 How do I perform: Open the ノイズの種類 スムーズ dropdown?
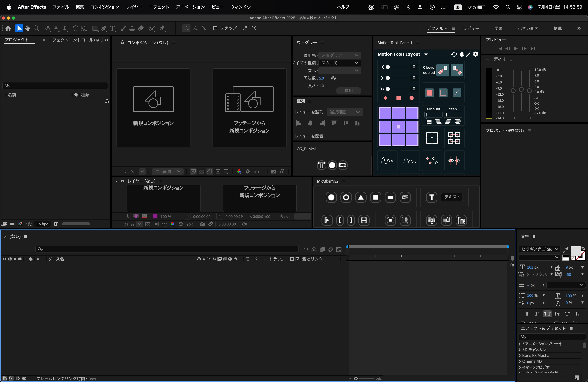[340, 63]
